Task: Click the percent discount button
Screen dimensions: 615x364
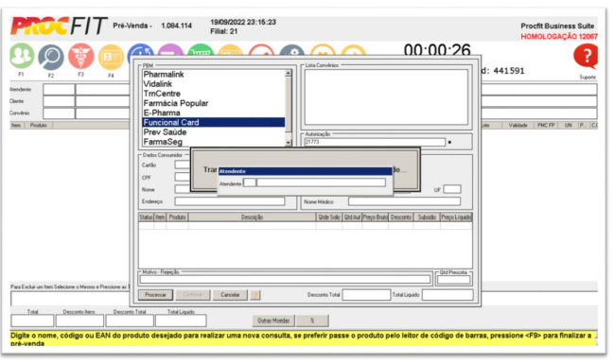Action: (312, 321)
